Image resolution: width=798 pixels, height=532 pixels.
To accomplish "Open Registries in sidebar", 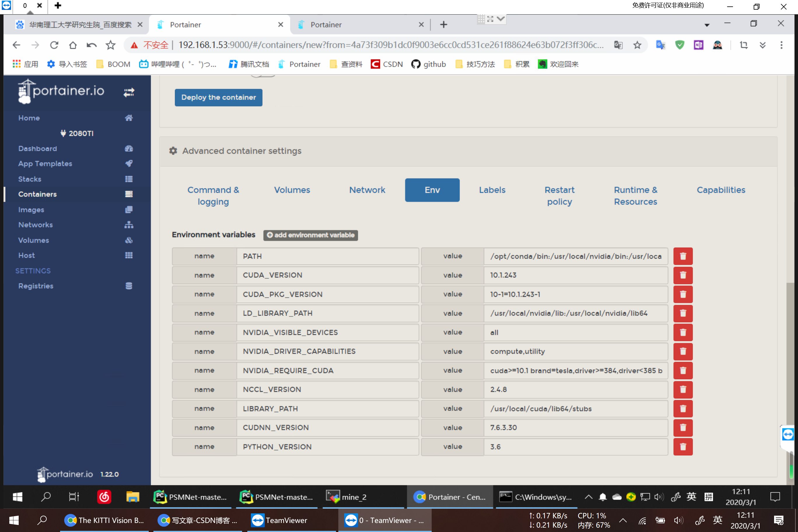I will point(35,286).
